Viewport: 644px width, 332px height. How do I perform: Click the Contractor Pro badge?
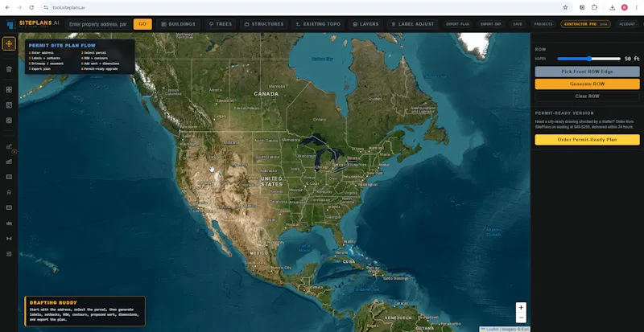click(586, 24)
